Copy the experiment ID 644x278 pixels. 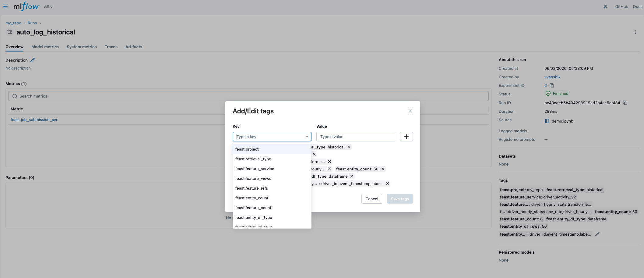point(552,85)
